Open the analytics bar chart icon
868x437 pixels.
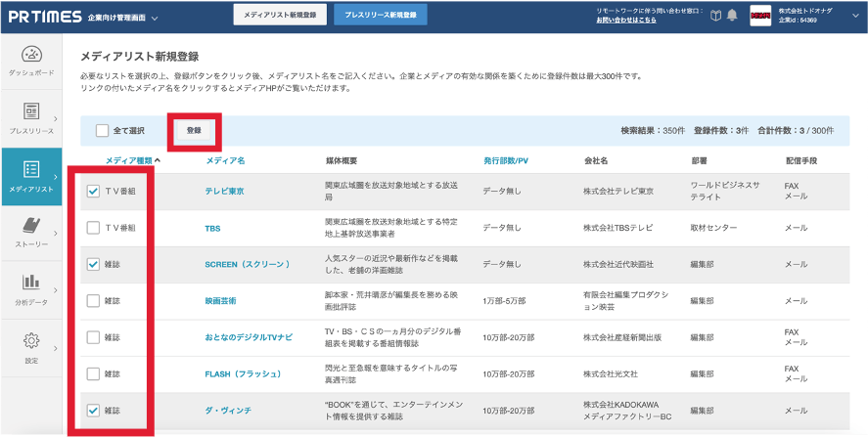click(31, 284)
